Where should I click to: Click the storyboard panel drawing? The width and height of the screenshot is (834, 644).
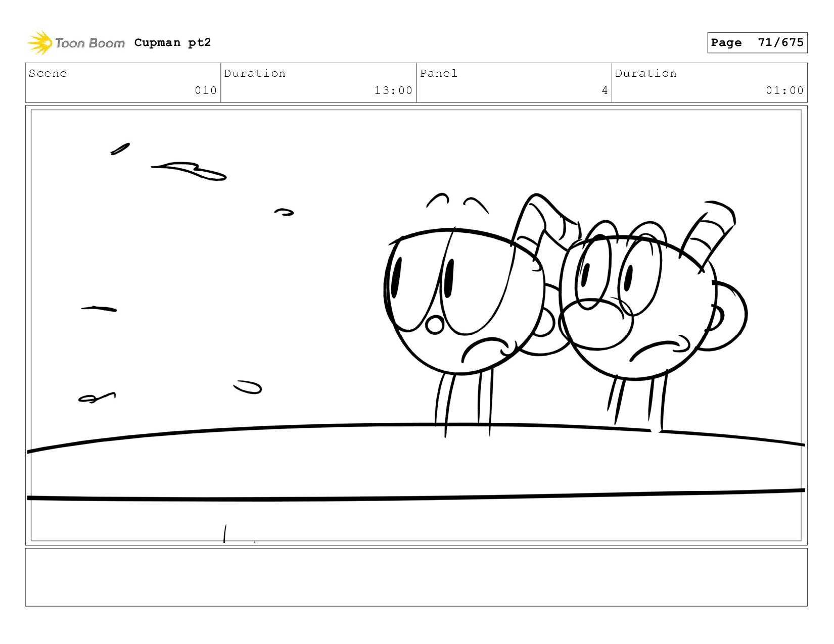416,325
